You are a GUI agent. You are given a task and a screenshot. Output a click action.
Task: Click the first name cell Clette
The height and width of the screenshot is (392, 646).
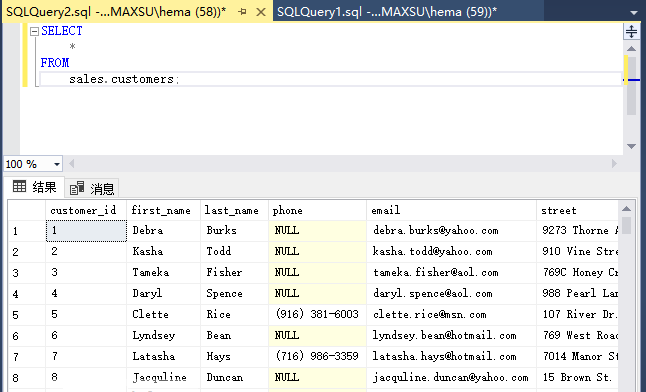[164, 315]
